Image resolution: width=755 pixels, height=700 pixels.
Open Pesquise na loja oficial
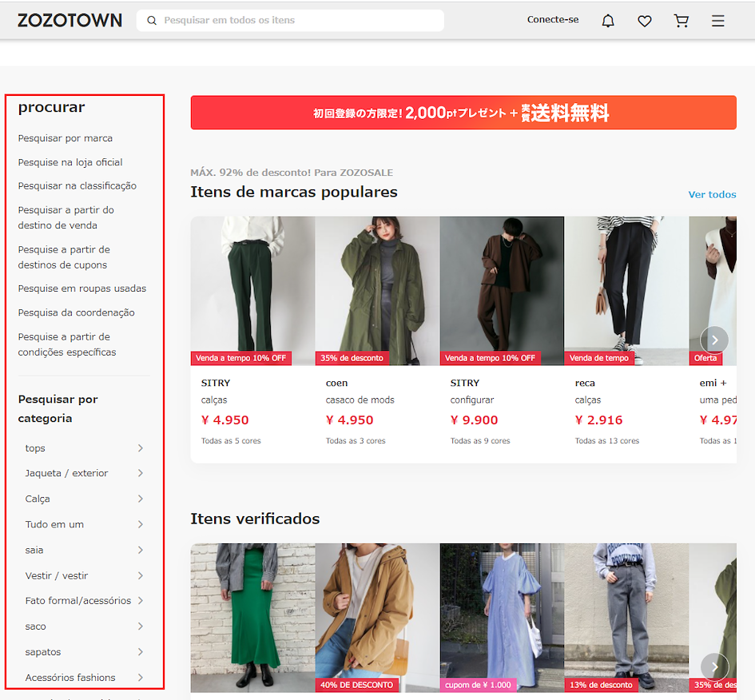70,162
